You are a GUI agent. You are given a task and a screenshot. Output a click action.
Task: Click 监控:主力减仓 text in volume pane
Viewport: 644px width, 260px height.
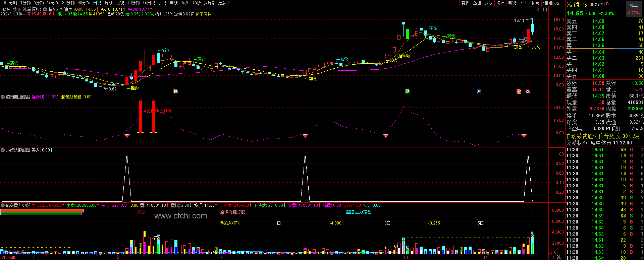pos(359,212)
